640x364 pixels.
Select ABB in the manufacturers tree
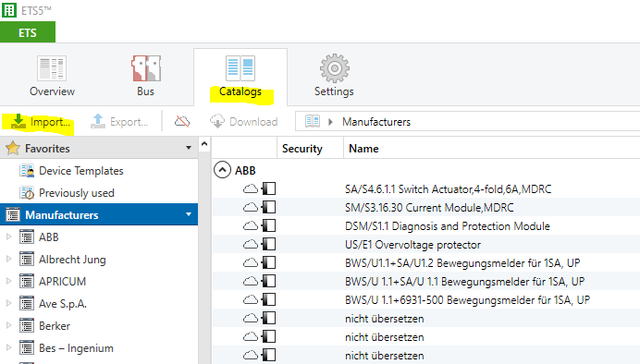(49, 237)
